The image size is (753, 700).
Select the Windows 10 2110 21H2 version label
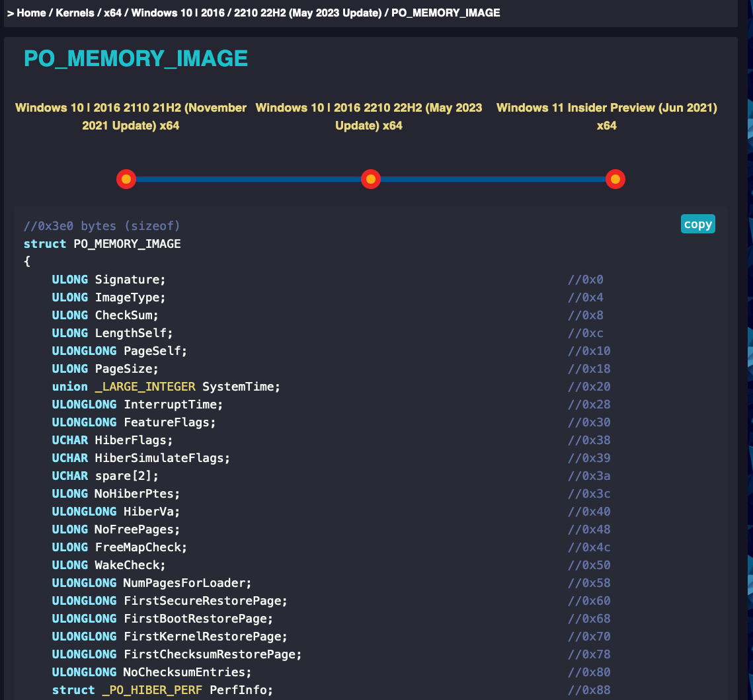coord(131,116)
